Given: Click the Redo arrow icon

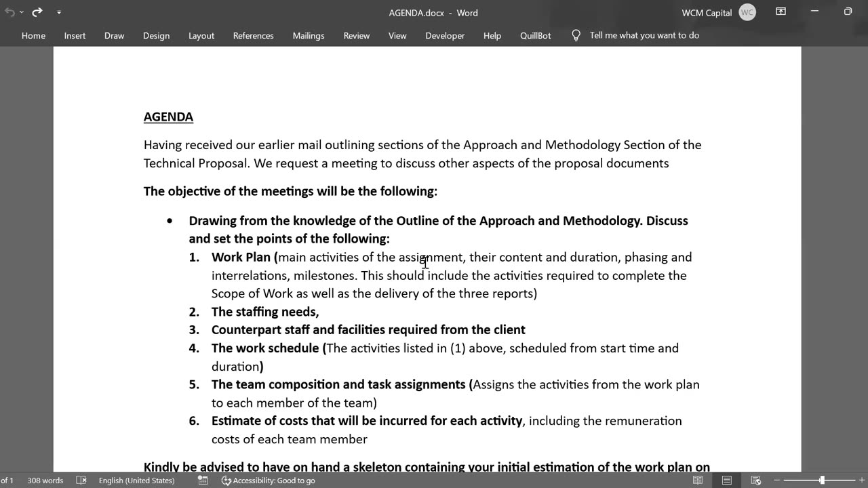Looking at the screenshot, I should 37,12.
